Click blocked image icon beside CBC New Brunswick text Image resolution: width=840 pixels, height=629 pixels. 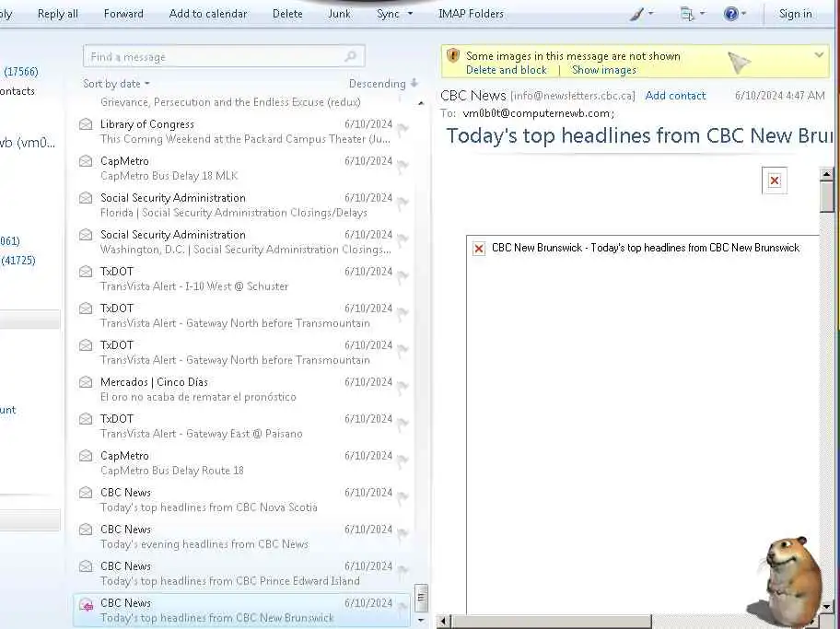tap(479, 249)
